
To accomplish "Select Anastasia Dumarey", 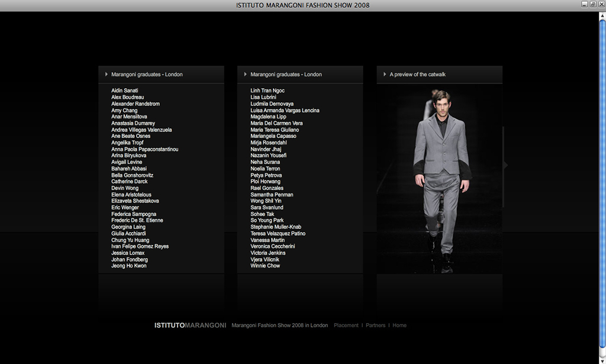I will [x=133, y=123].
